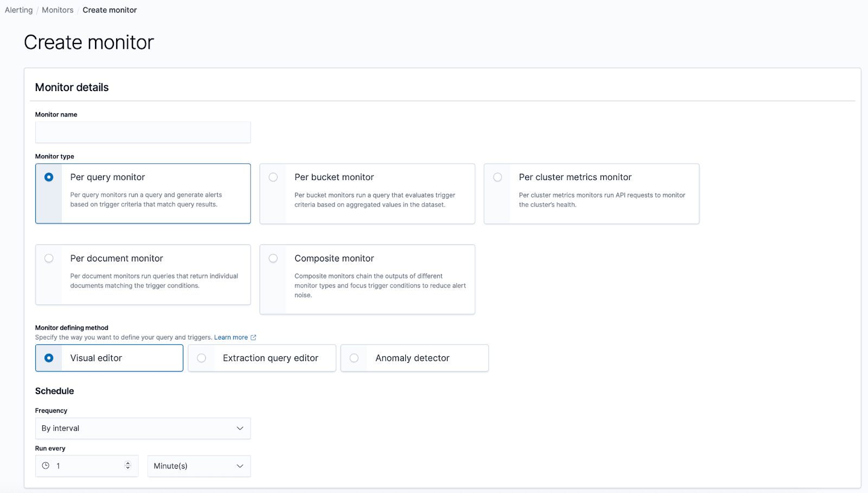Increment the Run every value with stepper arrow
868x493 pixels.
coord(128,463)
